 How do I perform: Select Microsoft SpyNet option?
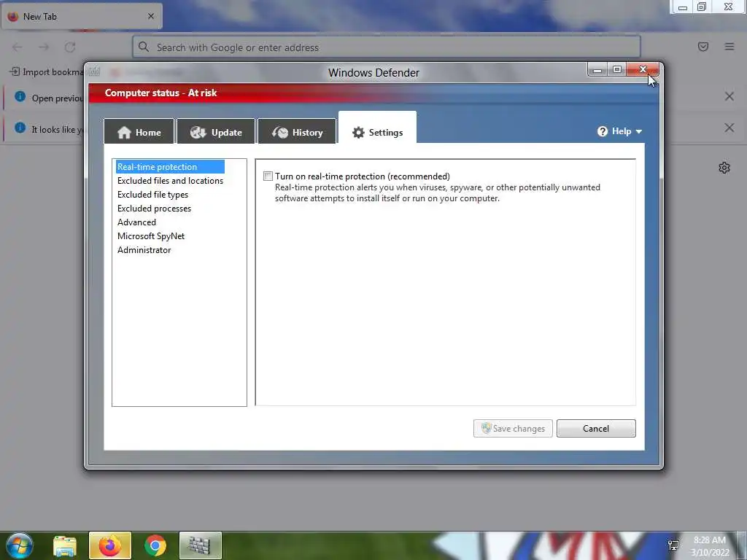pos(150,236)
